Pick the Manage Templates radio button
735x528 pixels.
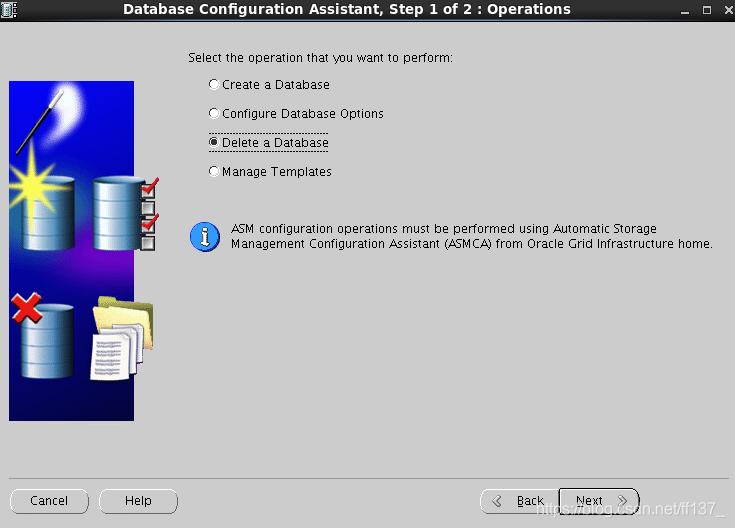270,172
